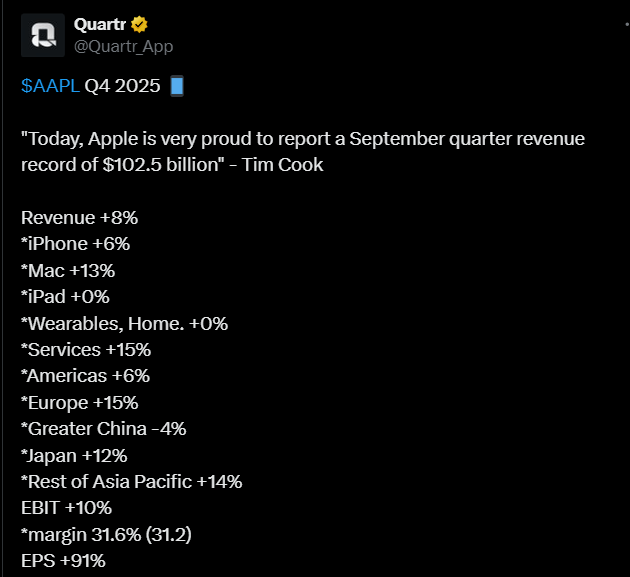
Task: Click the Quartr profile avatar logo
Action: pos(44,35)
